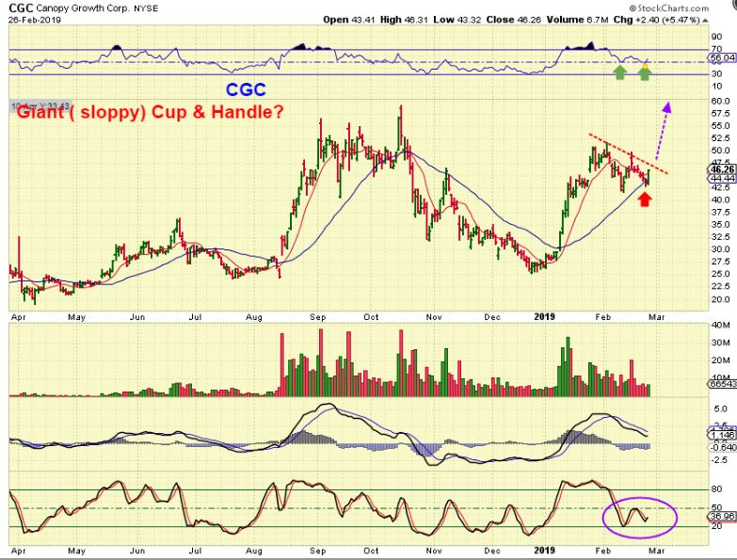Image resolution: width=737 pixels, height=560 pixels.
Task: Click the blue CGC annotation label
Action: (x=246, y=89)
